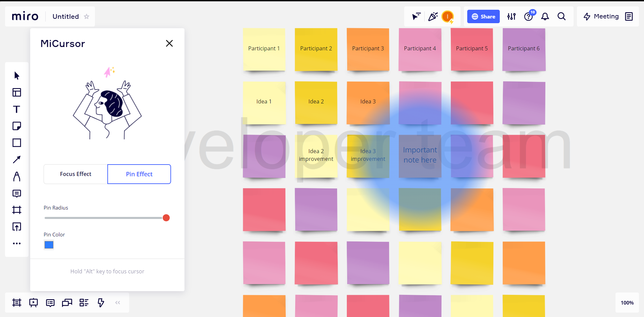
Task: Collapse the bottom toolbar
Action: [118, 303]
